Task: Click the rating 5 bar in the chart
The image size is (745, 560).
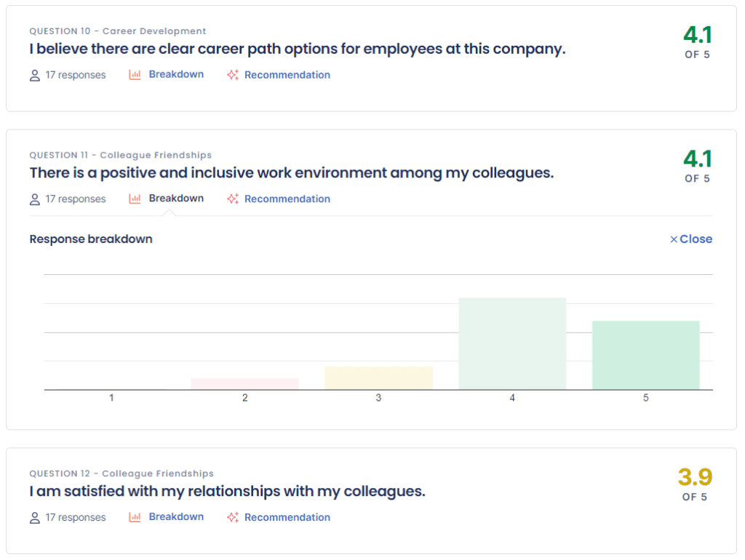Action: 646,355
